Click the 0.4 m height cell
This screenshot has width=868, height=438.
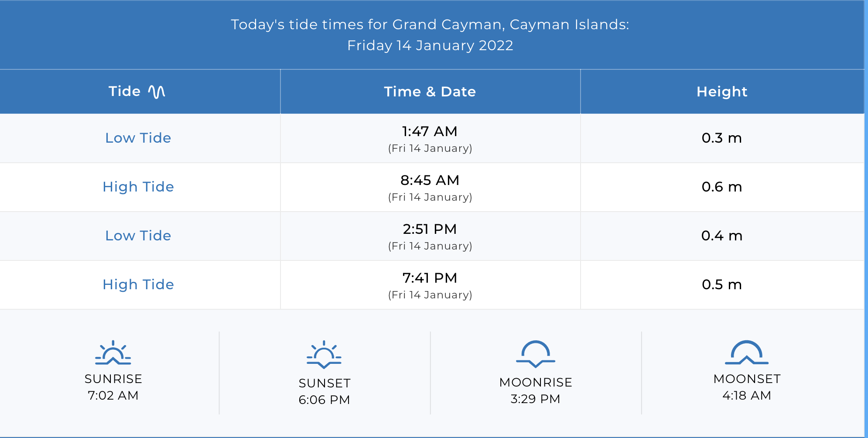pyautogui.click(x=722, y=236)
